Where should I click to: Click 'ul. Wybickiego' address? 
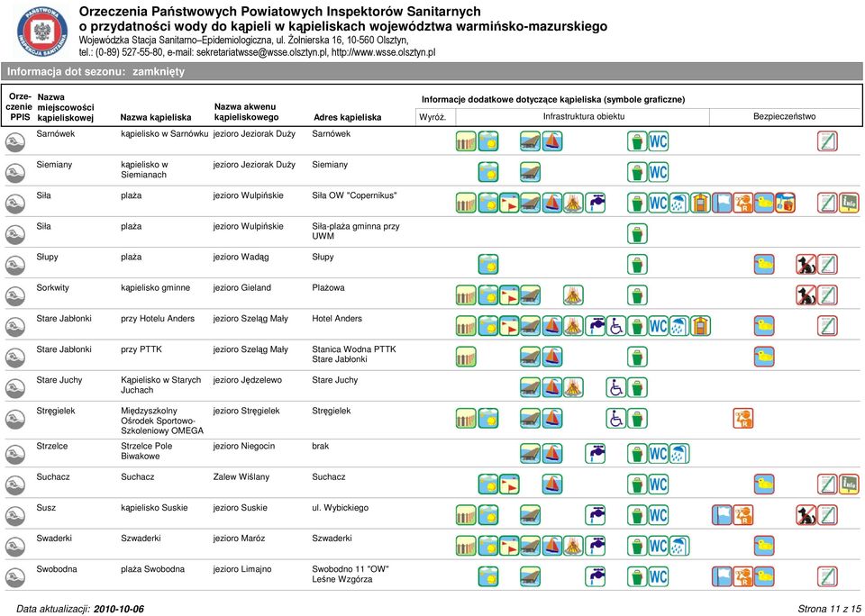coord(341,508)
